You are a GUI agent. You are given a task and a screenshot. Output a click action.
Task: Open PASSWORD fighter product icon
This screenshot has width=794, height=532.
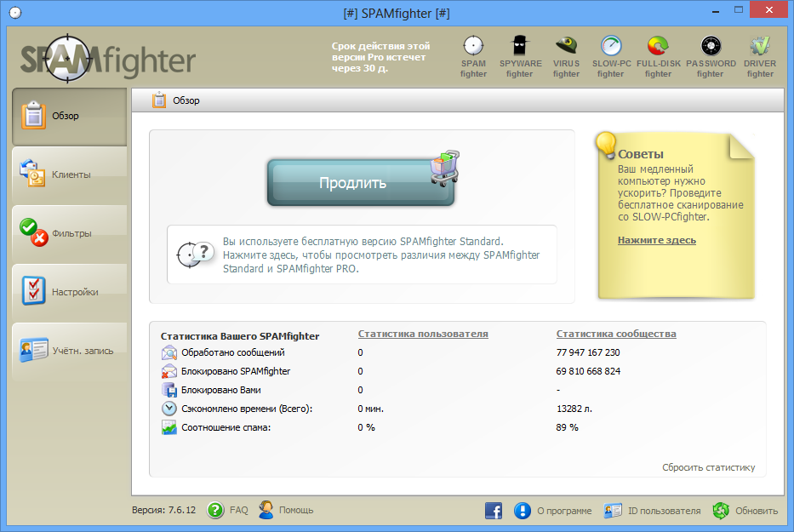711,56
